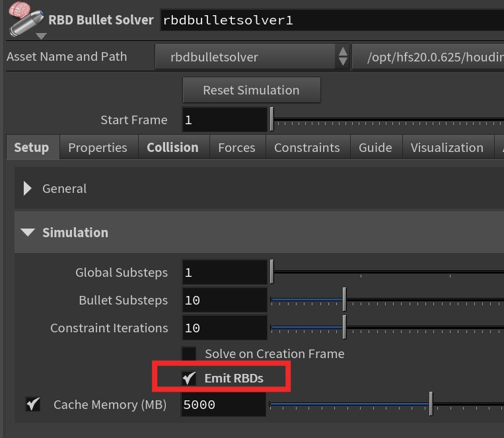Image resolution: width=504 pixels, height=438 pixels.
Task: Uncheck the Emit RBDs checkbox
Action: (189, 378)
